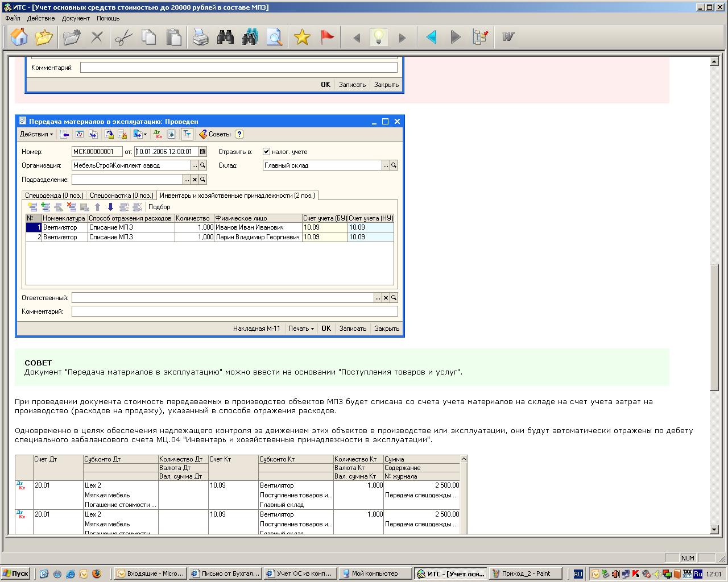This screenshot has height=582, width=728.
Task: Open the 'Документ' menu
Action: pyautogui.click(x=76, y=18)
